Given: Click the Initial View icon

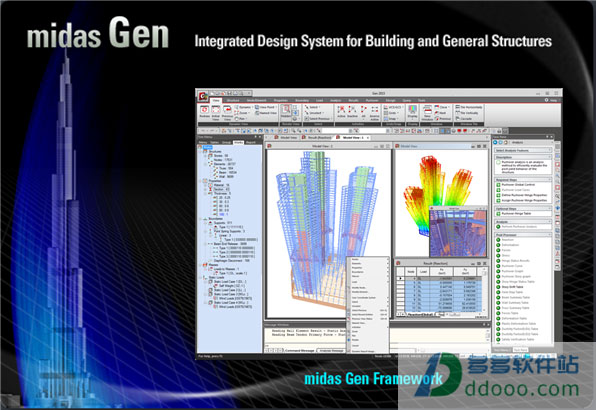Looking at the screenshot, I should pyautogui.click(x=216, y=113).
